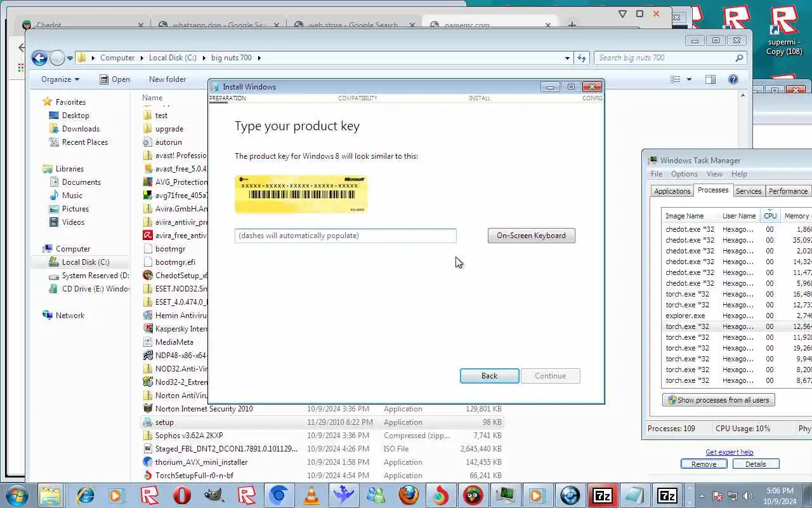812x508 pixels.
Task: Open the Windows Start menu orb
Action: point(16,495)
